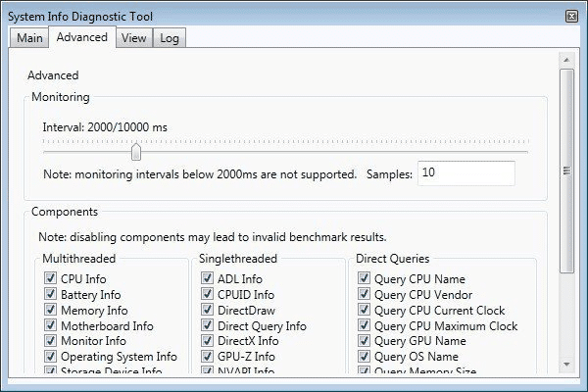Close the System Info Diagnostic Tool window
Screen dimensions: 588x392
(x=571, y=16)
